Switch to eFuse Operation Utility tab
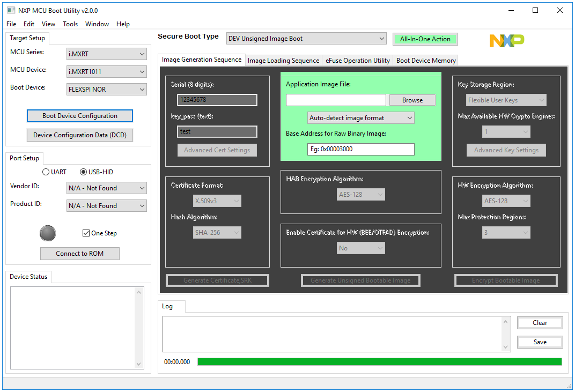This screenshot has height=392, width=575. pyautogui.click(x=358, y=61)
